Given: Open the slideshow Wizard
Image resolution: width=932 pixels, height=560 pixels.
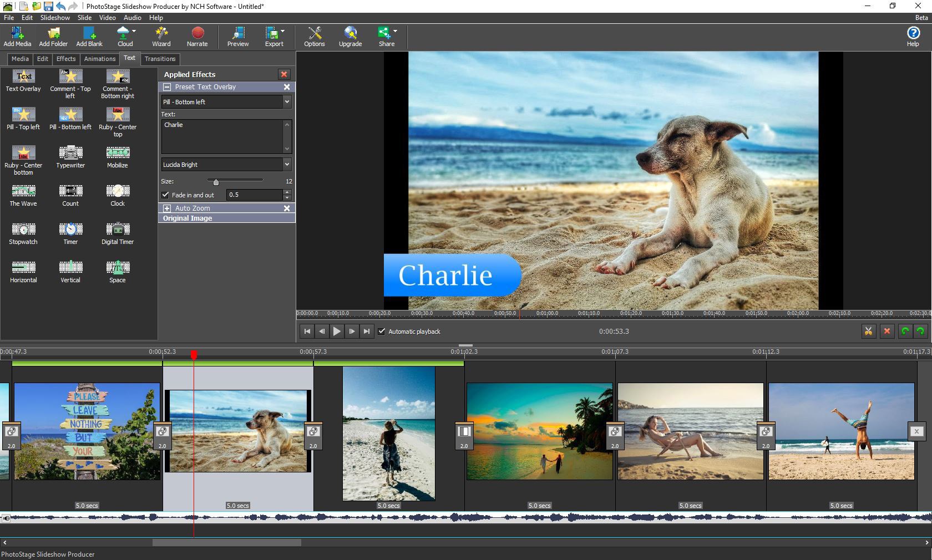Looking at the screenshot, I should click(161, 37).
